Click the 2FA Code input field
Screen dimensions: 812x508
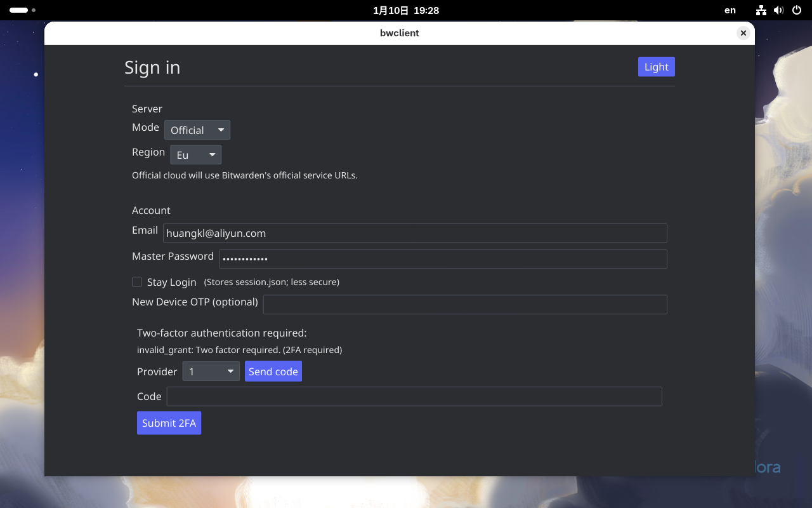(x=415, y=396)
